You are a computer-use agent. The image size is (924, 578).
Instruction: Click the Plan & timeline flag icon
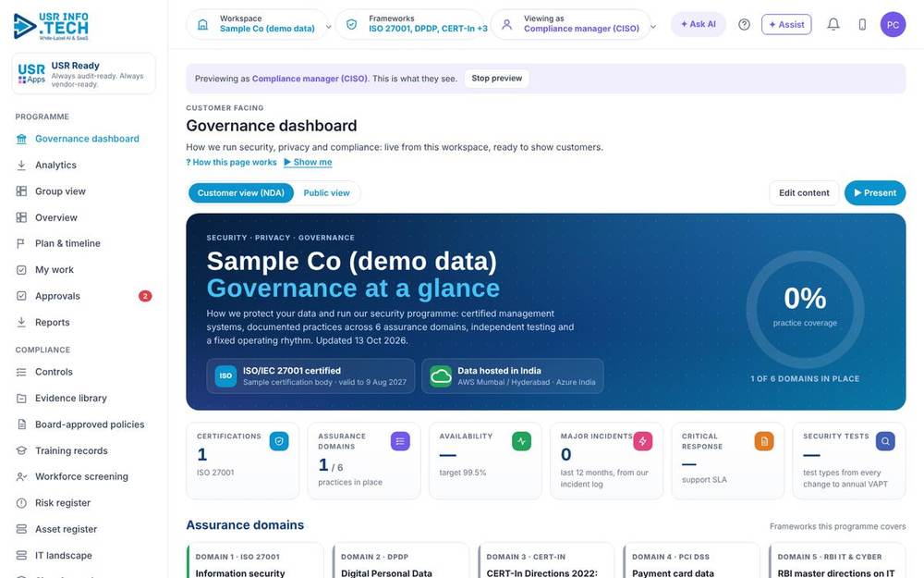(21, 243)
